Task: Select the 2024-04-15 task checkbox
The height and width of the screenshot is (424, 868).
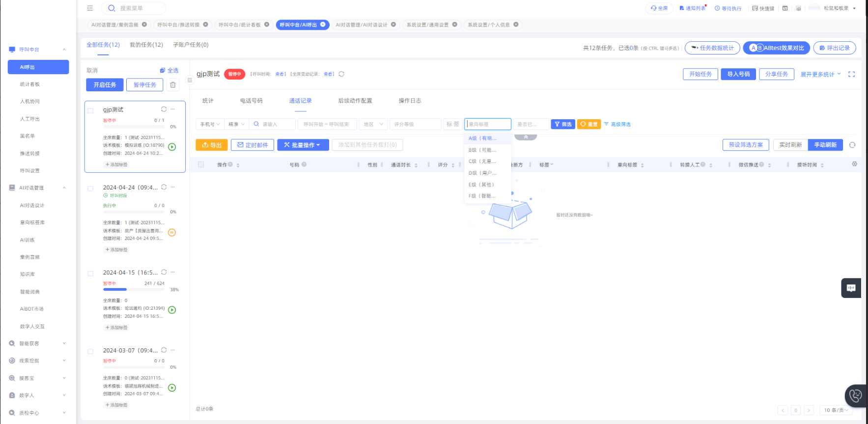Action: [90, 273]
